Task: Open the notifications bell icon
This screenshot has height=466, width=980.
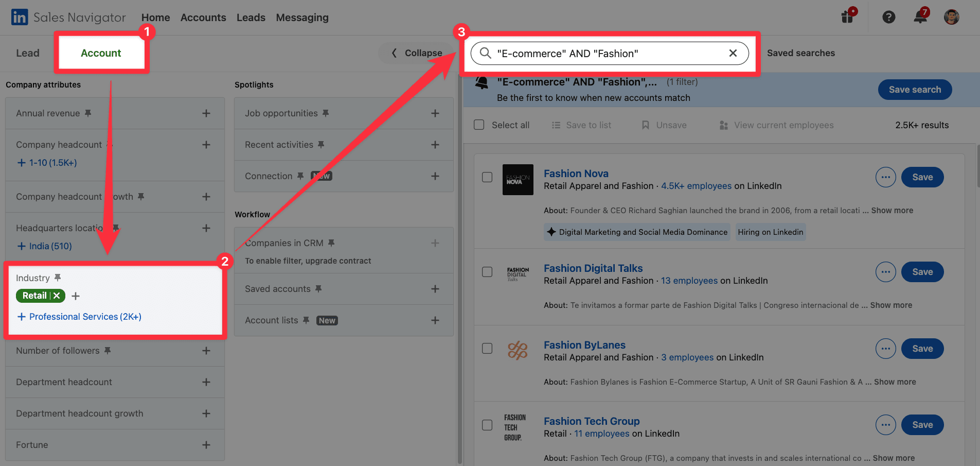Action: coord(920,16)
